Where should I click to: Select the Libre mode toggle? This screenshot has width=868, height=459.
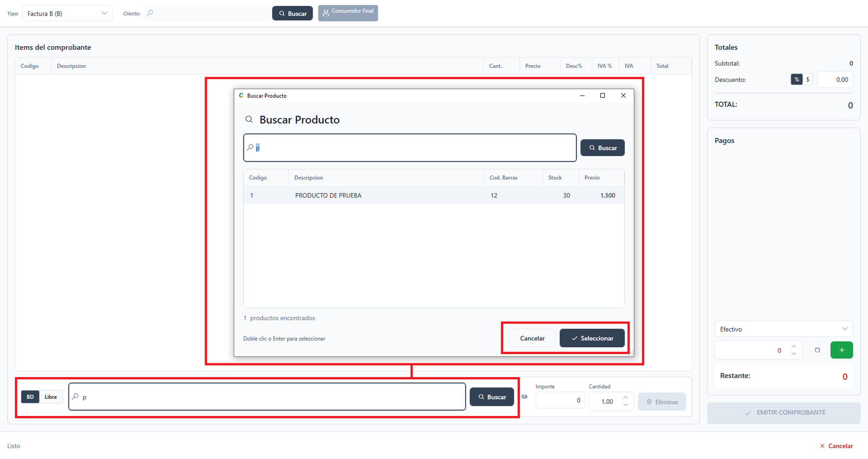(x=50, y=397)
